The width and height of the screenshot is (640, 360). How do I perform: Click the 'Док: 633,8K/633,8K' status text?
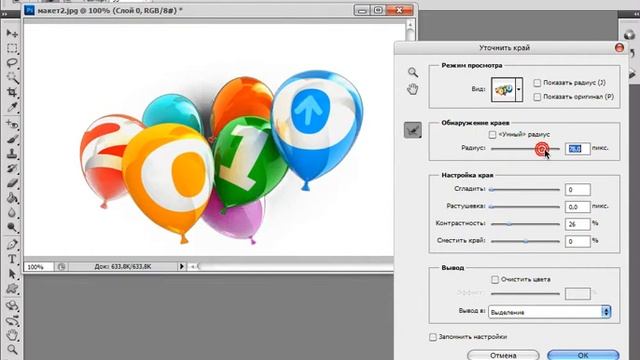click(x=123, y=267)
